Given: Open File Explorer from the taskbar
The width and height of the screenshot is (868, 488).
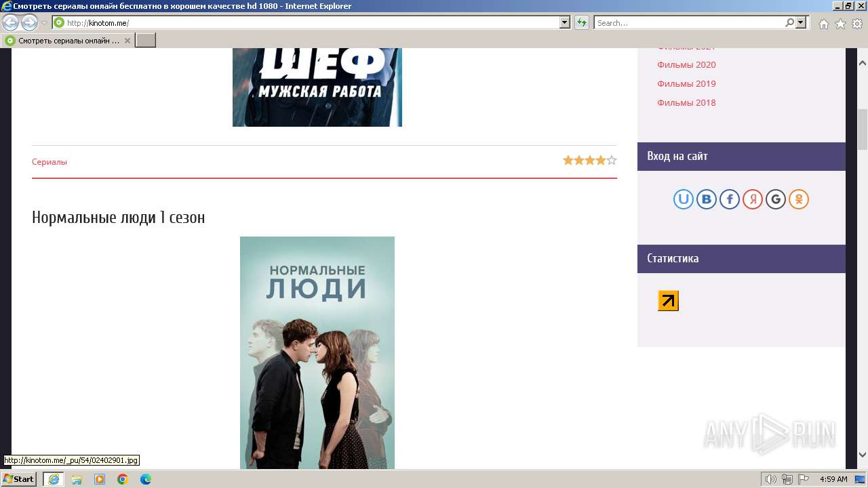Looking at the screenshot, I should pos(77,479).
